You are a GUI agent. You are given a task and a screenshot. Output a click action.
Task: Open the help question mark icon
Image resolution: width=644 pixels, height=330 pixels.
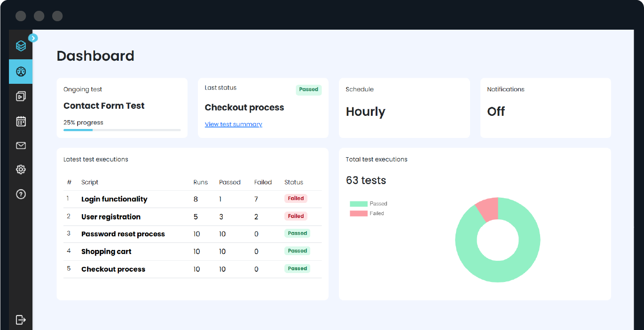pos(21,194)
